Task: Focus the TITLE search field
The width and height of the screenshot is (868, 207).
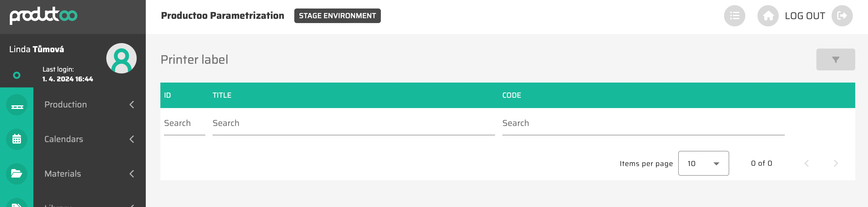Action: [353, 124]
